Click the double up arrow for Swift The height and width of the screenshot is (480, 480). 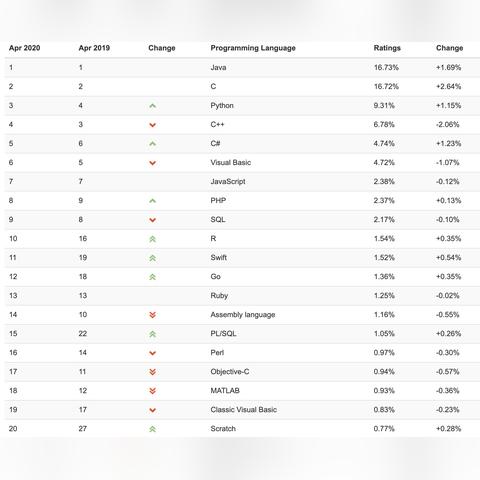pos(152,258)
